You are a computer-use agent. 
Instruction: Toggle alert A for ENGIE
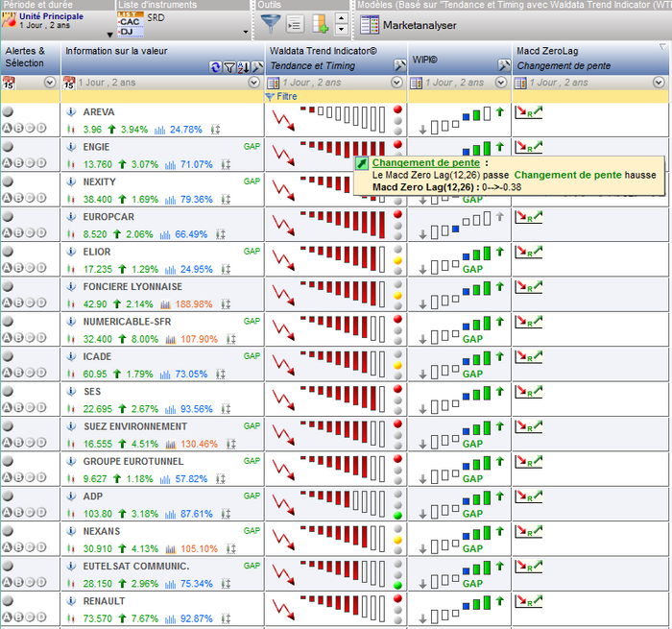(8, 162)
